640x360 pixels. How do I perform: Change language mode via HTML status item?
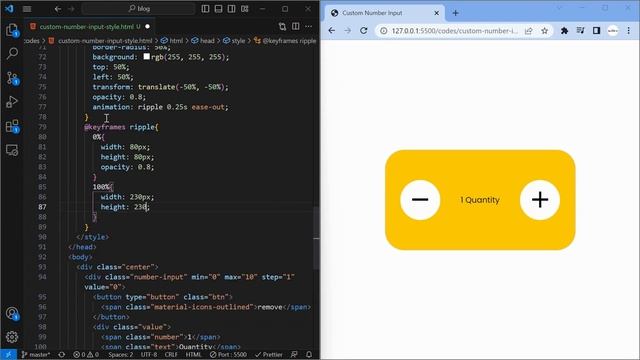[193, 354]
